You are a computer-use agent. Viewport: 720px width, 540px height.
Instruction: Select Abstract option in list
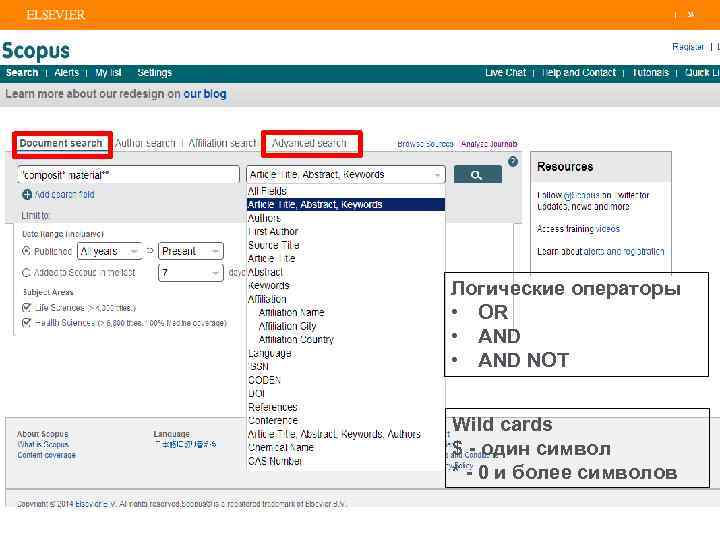point(265,272)
